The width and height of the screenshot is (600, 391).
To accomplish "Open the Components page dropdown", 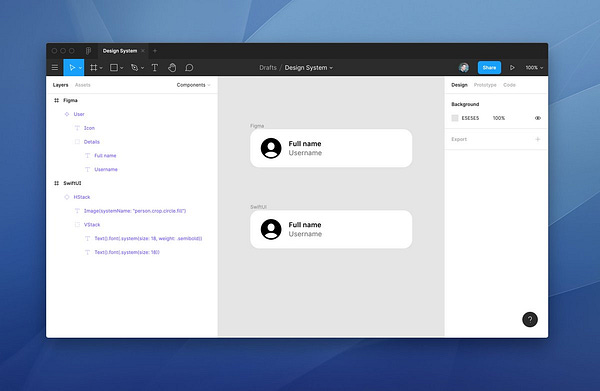I will [193, 85].
